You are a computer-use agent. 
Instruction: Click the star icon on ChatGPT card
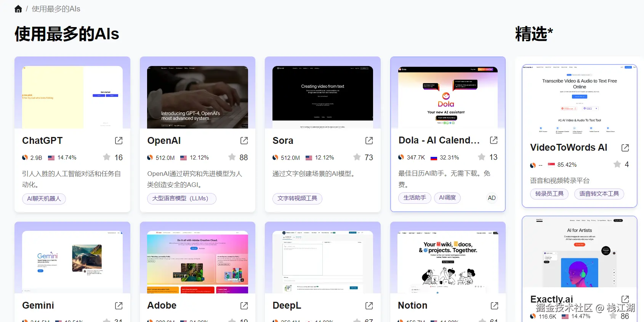[107, 157]
